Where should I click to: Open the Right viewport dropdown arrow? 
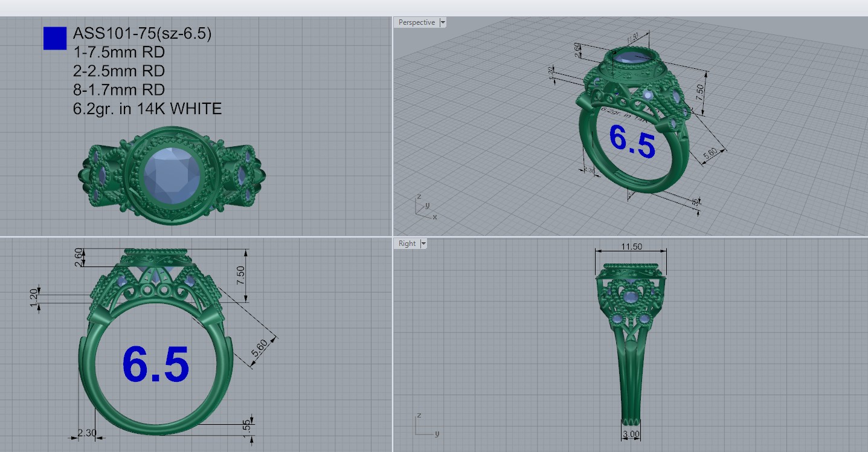pyautogui.click(x=423, y=244)
